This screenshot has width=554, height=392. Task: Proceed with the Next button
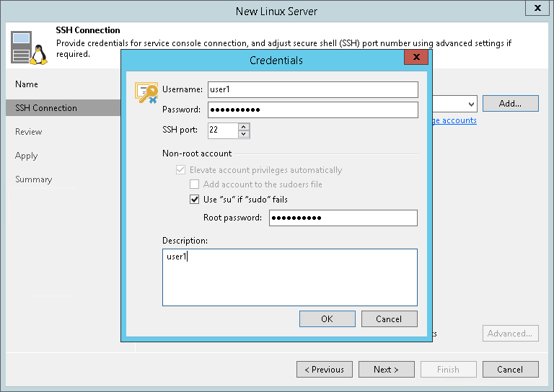tap(386, 370)
